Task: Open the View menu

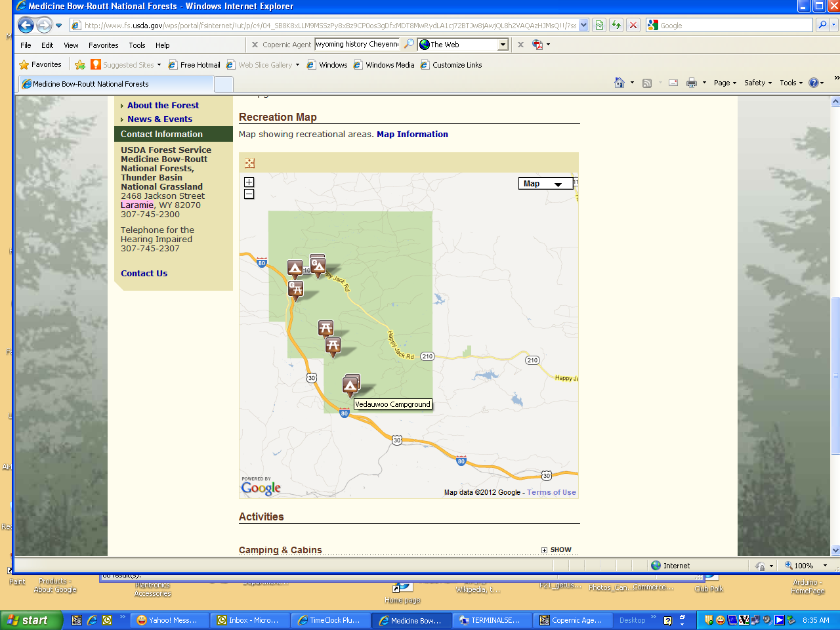Action: click(x=71, y=45)
